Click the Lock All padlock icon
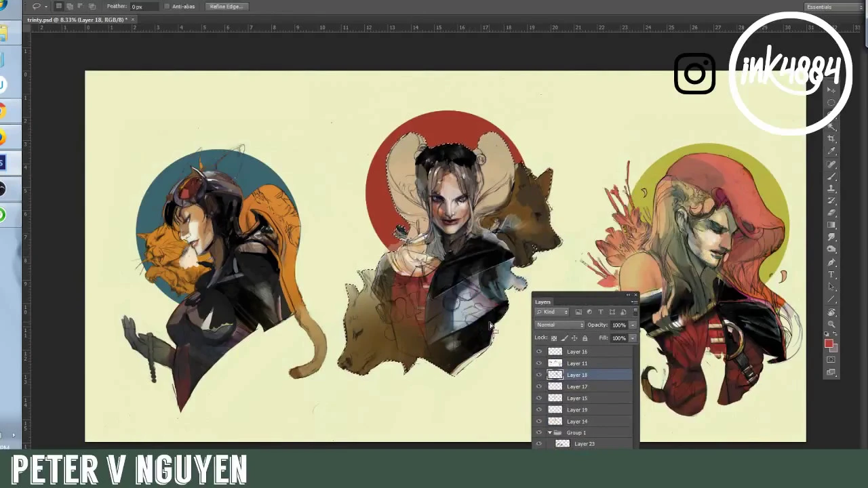Screen dimensions: 868x488 coord(585,338)
